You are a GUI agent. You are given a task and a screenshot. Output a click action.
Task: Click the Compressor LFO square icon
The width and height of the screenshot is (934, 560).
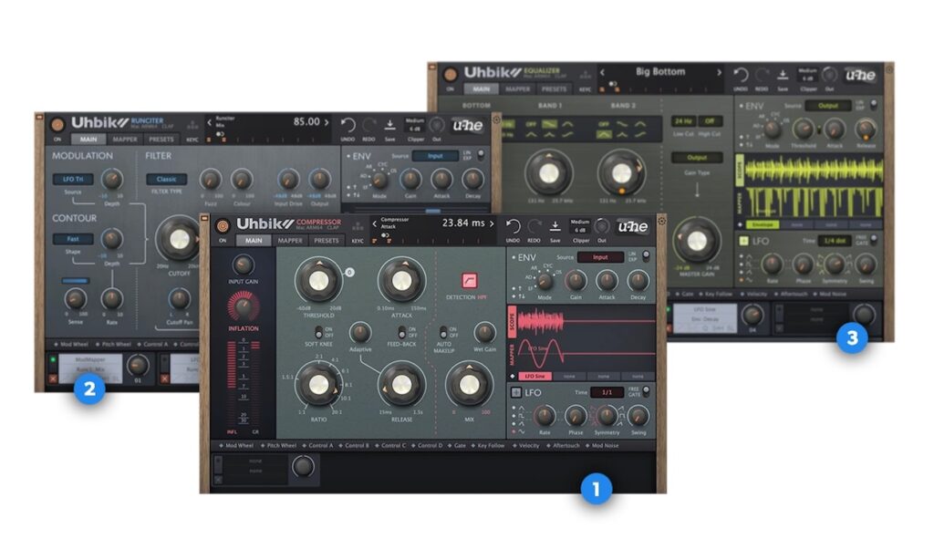tap(515, 392)
